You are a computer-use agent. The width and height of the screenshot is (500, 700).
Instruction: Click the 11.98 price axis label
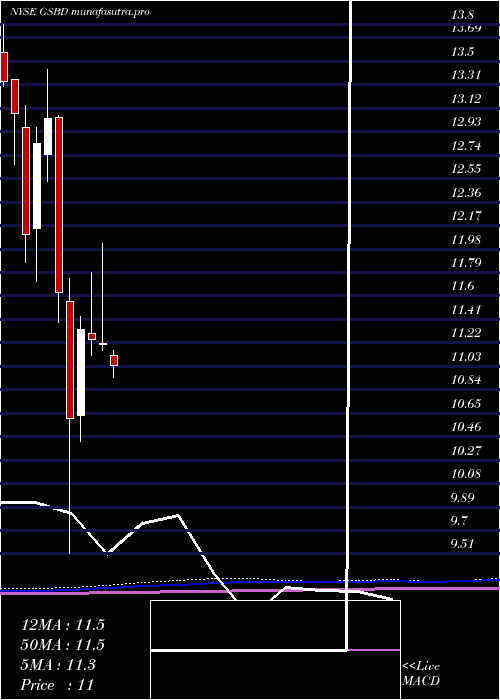[466, 239]
